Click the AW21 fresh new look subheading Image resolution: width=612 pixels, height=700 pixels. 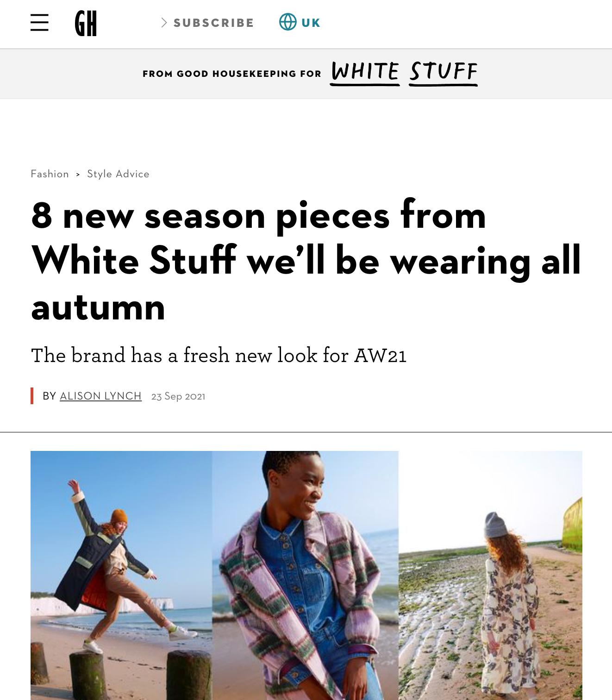219,356
